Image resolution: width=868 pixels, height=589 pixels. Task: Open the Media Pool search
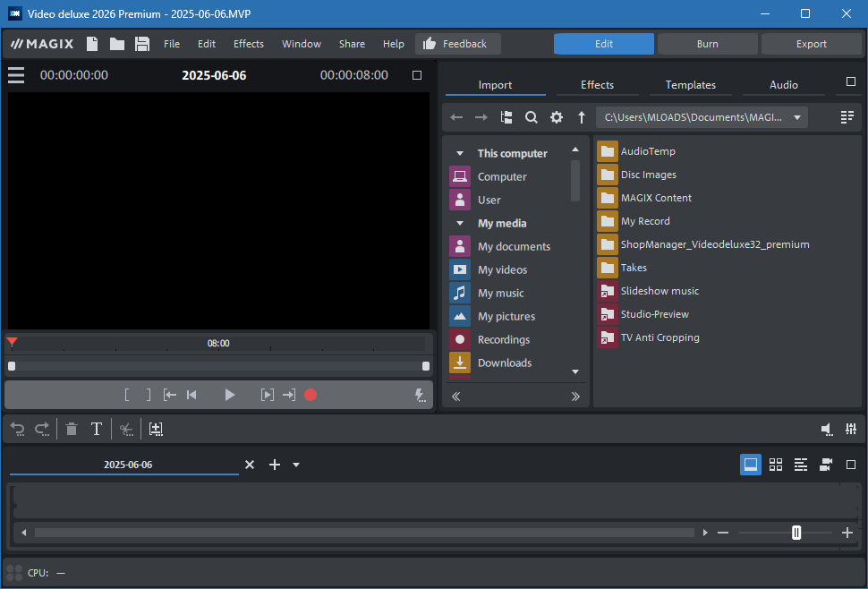tap(532, 117)
